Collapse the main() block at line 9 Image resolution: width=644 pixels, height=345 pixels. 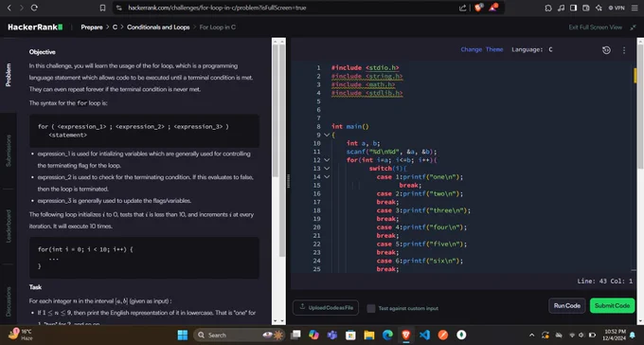[x=327, y=135]
